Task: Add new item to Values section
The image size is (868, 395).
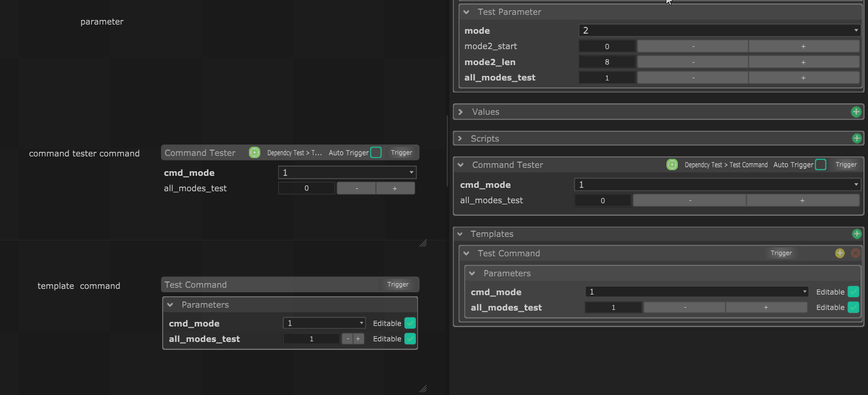Action: click(856, 112)
